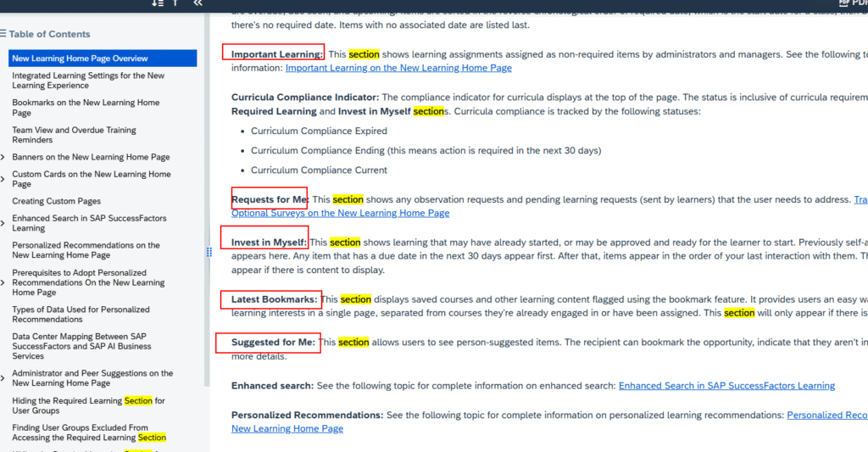Screen dimensions: 868x452
Task: Open Creating Custom Pages topic
Action: pos(56,202)
